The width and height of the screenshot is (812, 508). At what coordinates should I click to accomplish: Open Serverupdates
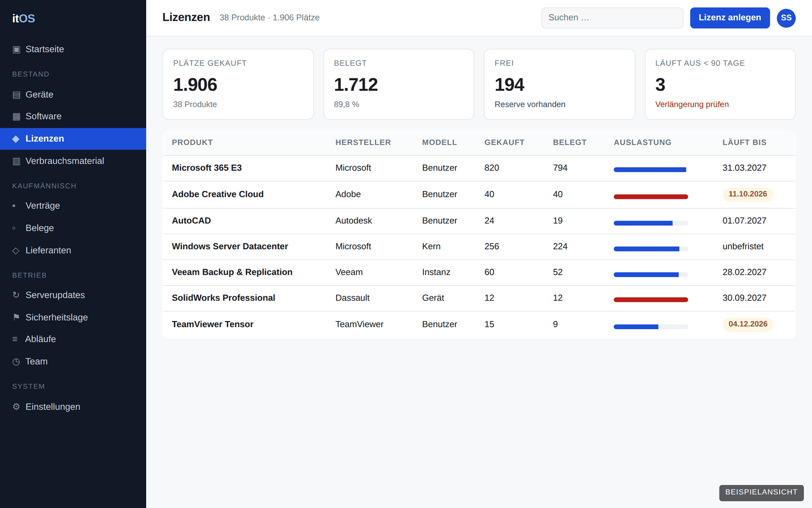click(x=73, y=295)
